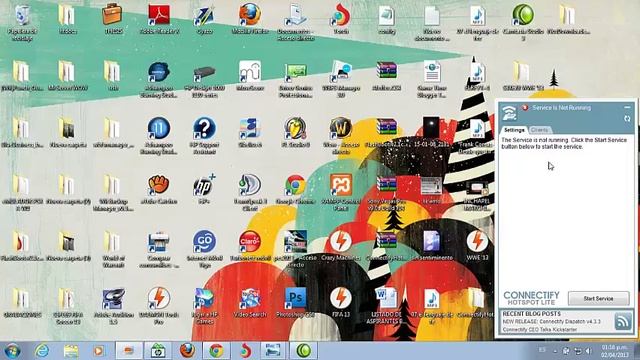Open the Connectify CEO Talks Kickstarter post
The height and width of the screenshot is (360, 640).
(540, 329)
